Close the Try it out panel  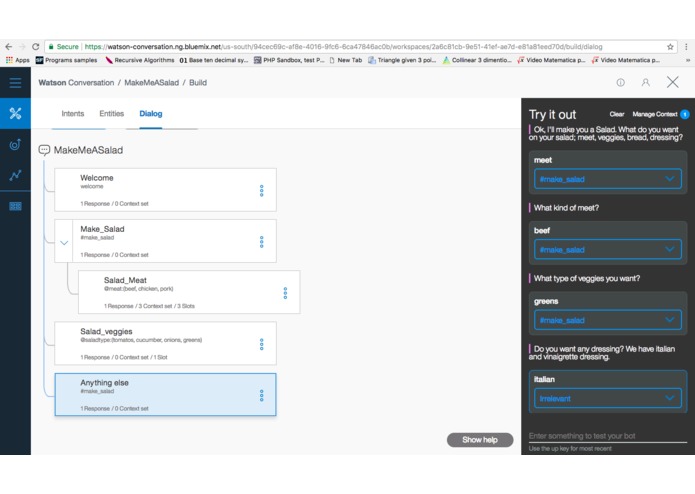tap(672, 82)
